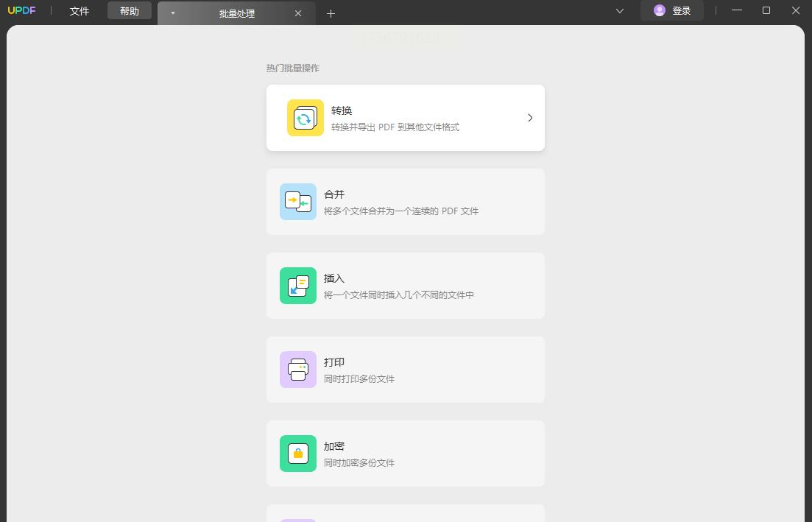The image size is (812, 522).
Task: Open 转换 card title text
Action: pyautogui.click(x=342, y=110)
